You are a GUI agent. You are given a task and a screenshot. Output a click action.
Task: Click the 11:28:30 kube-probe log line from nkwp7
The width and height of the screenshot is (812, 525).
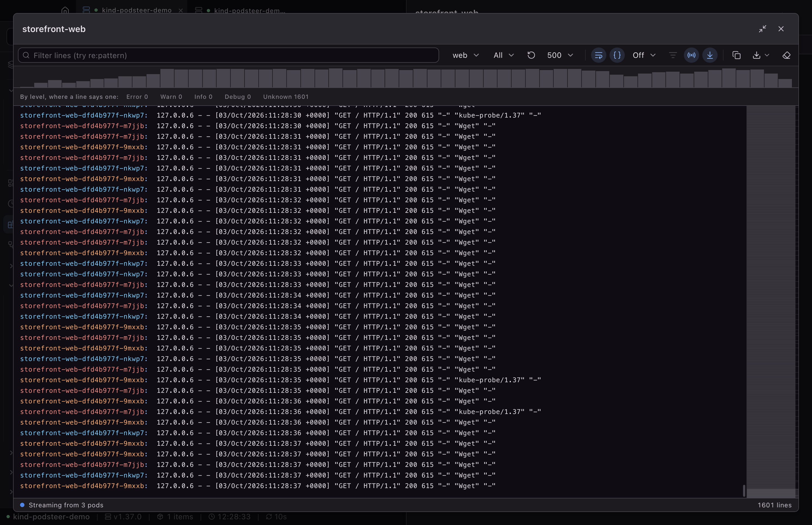pos(280,115)
